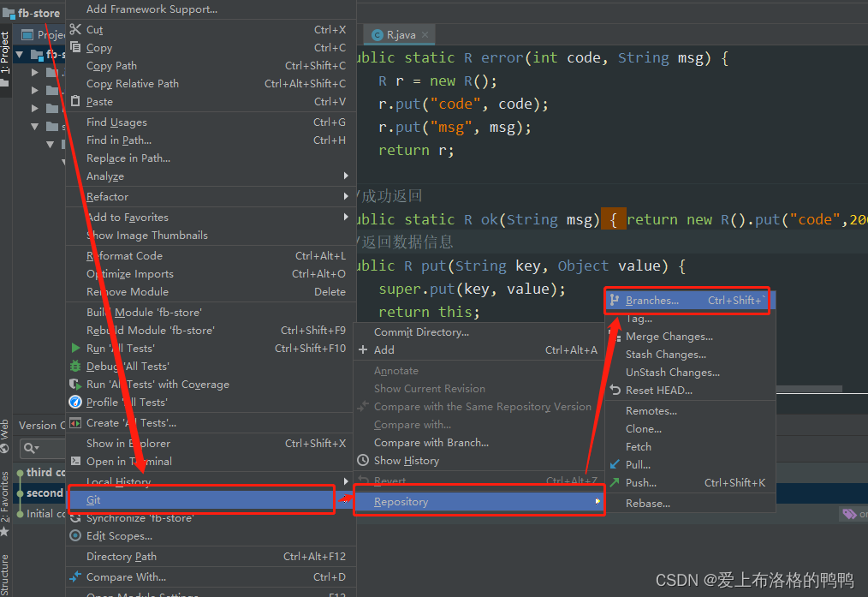Select Compare with Branch... menu item
Image resolution: width=868 pixels, height=597 pixels.
pos(431,443)
